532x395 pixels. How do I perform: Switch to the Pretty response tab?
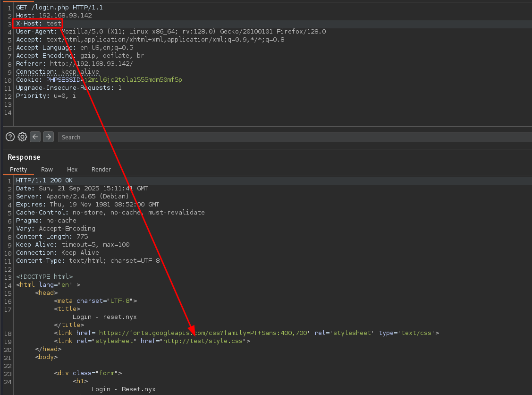click(x=18, y=169)
